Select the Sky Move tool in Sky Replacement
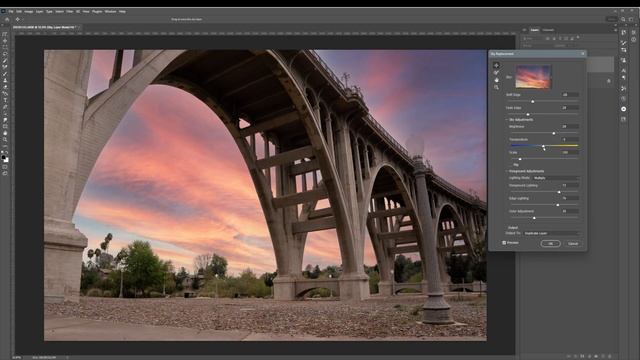This screenshot has width=640, height=360. [x=496, y=65]
